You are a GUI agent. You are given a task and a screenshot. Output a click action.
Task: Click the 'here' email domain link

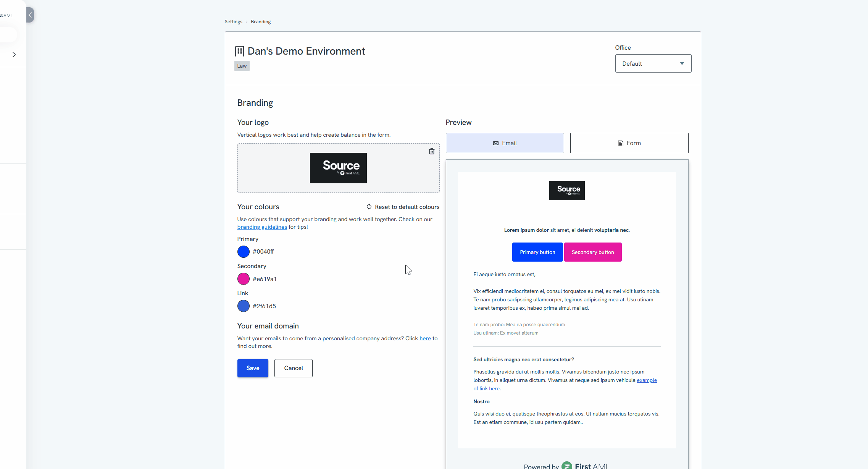click(x=425, y=338)
